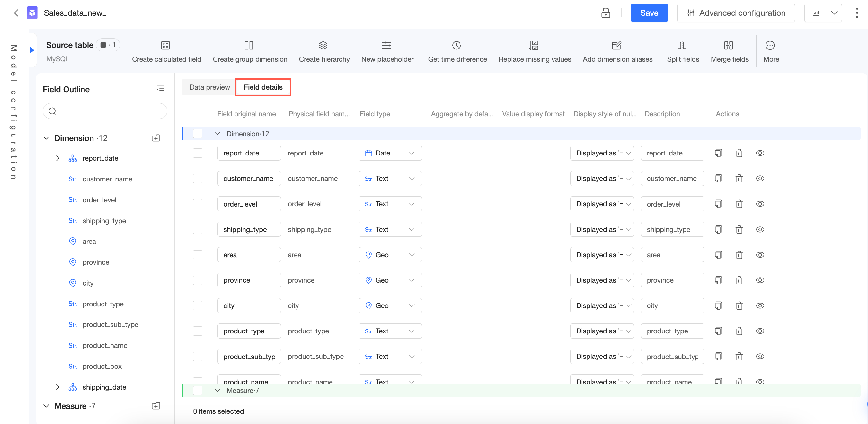Select product_box in Field Outline

tap(102, 366)
